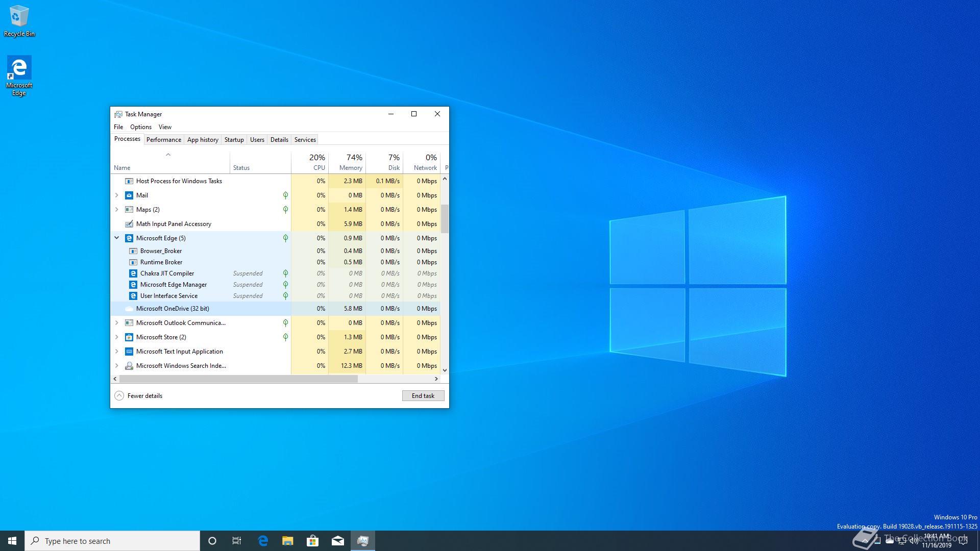This screenshot has width=980, height=551.
Task: Open Cortana from the taskbar
Action: [x=212, y=541]
